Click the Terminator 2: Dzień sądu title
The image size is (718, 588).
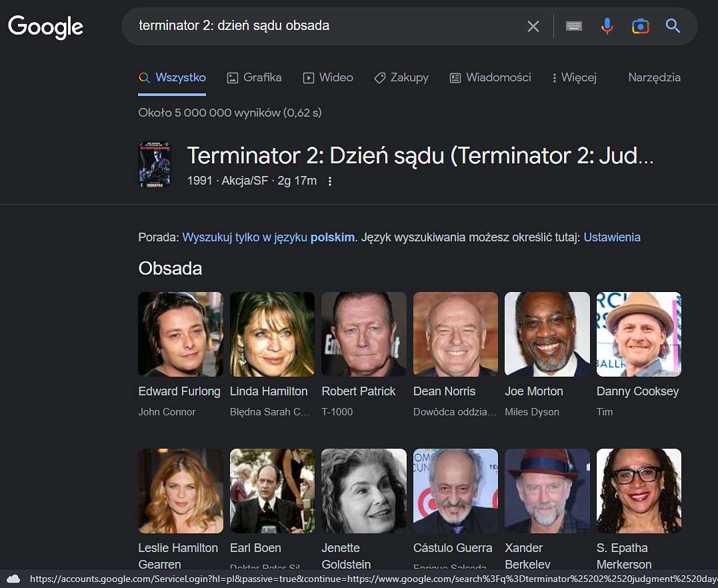pyautogui.click(x=421, y=156)
